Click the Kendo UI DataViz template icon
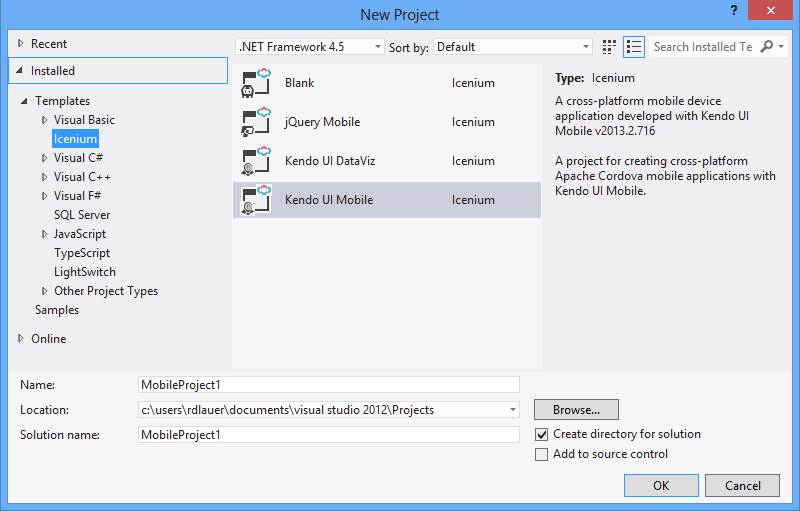This screenshot has height=511, width=800. pyautogui.click(x=256, y=161)
